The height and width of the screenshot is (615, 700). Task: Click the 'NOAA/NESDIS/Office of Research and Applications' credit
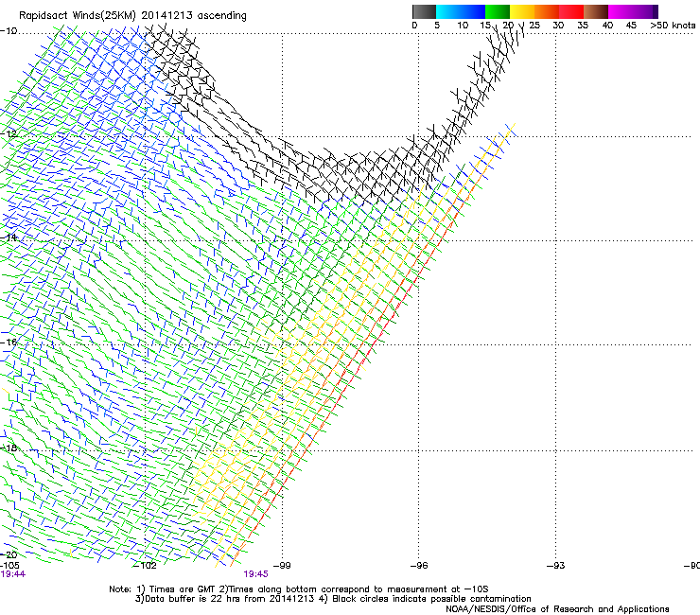[x=557, y=609]
